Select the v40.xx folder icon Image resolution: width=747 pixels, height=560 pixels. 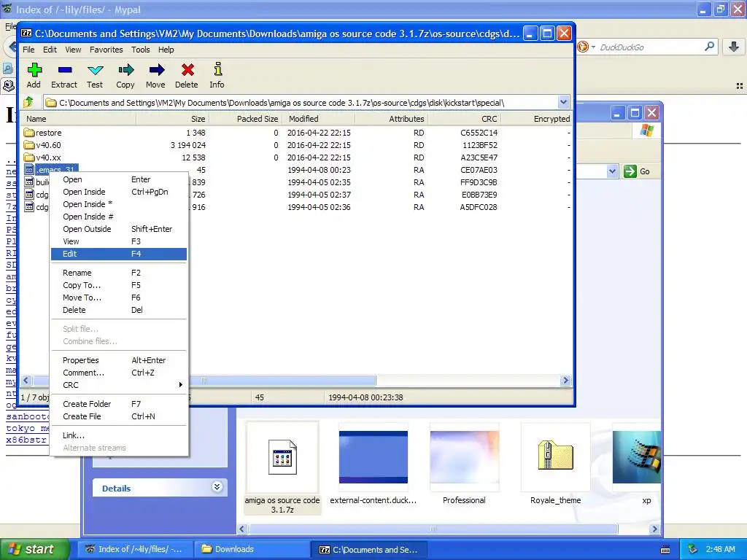[29, 157]
